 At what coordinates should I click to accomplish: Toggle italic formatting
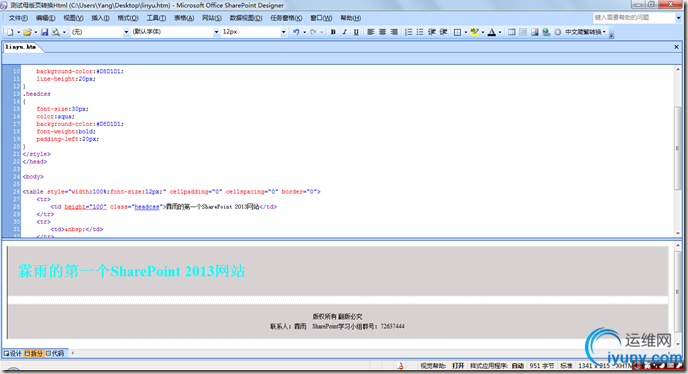tap(345, 32)
